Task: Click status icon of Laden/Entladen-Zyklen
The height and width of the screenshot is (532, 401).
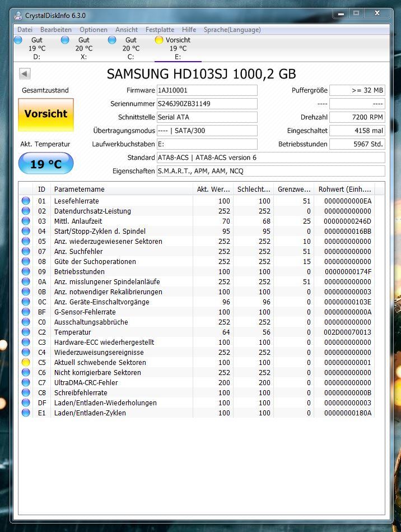Action: coord(26,413)
